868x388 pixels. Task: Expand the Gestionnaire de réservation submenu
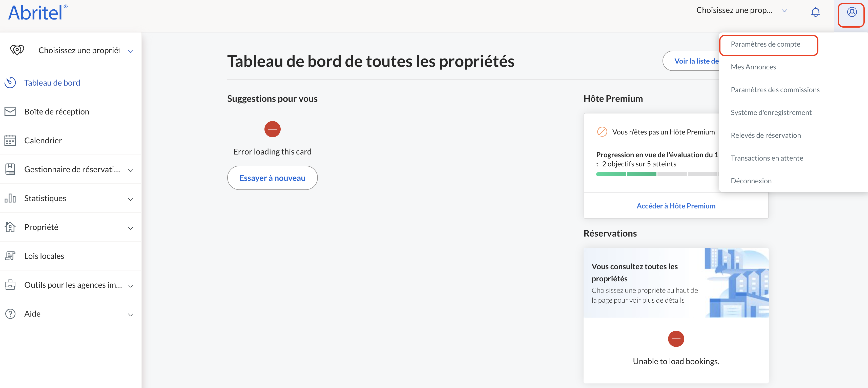tap(130, 170)
